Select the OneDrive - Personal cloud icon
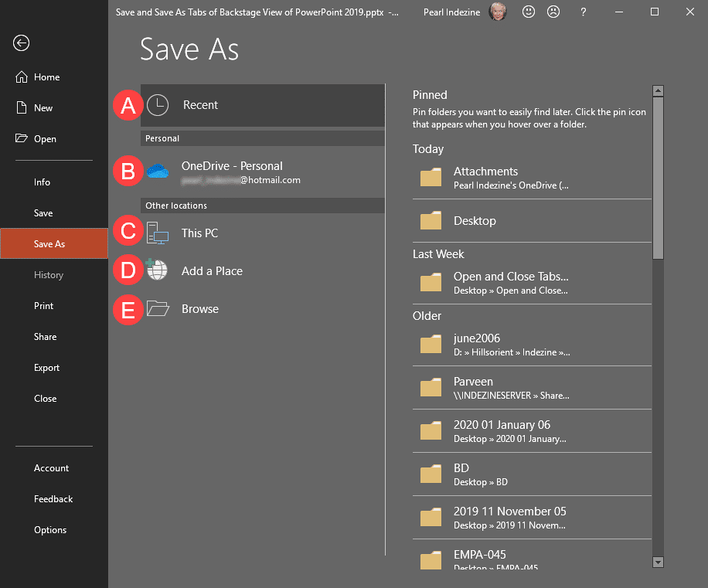 (x=158, y=172)
